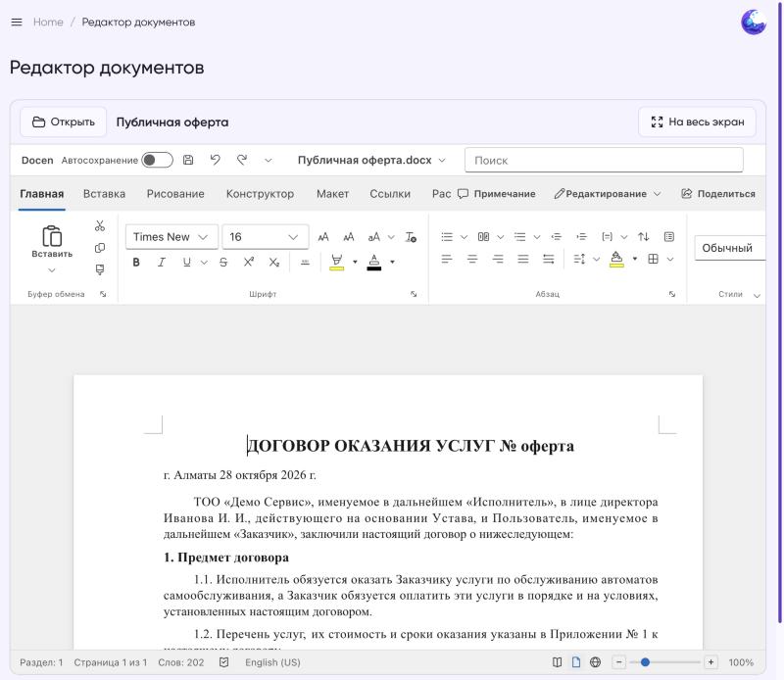The image size is (784, 680).
Task: Click На весь экран button
Action: pyautogui.click(x=698, y=122)
